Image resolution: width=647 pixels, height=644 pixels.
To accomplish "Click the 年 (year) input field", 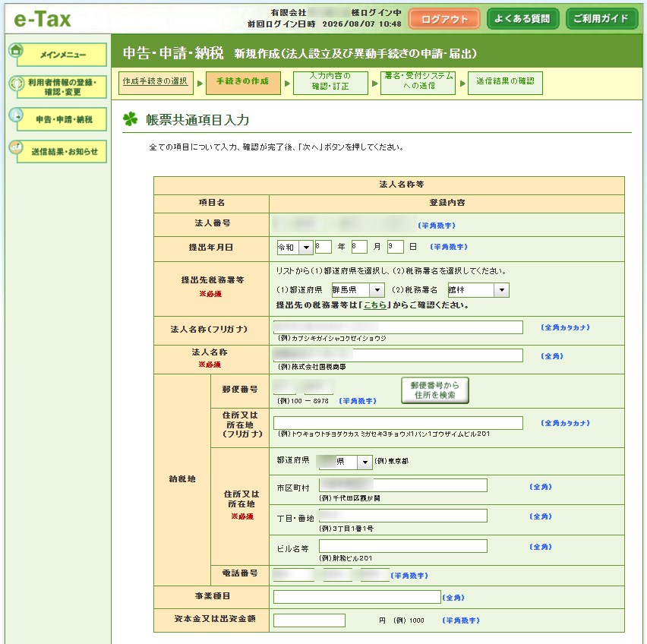I will pos(323,247).
